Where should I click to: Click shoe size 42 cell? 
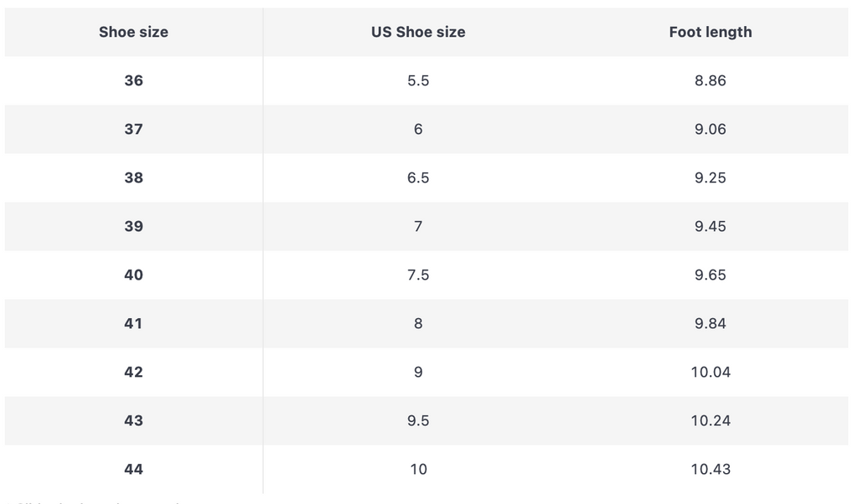(133, 373)
